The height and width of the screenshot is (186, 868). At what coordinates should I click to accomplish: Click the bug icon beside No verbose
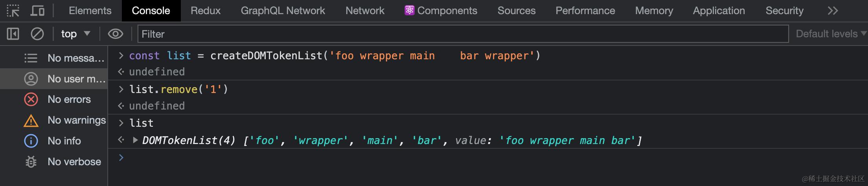click(31, 162)
